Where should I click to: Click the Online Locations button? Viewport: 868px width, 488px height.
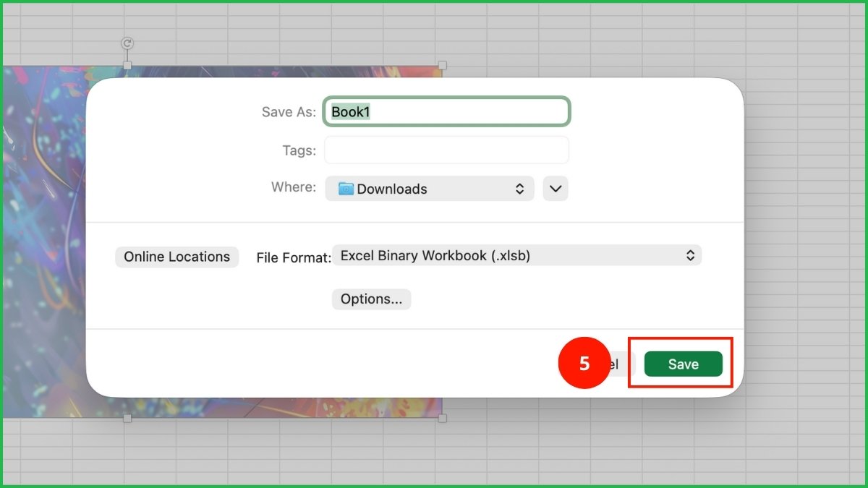click(x=176, y=257)
